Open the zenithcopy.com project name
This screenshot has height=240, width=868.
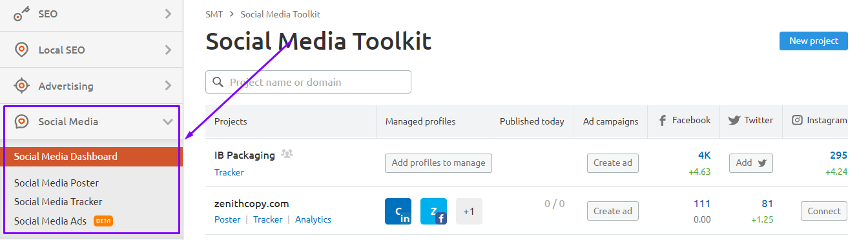pos(252,203)
